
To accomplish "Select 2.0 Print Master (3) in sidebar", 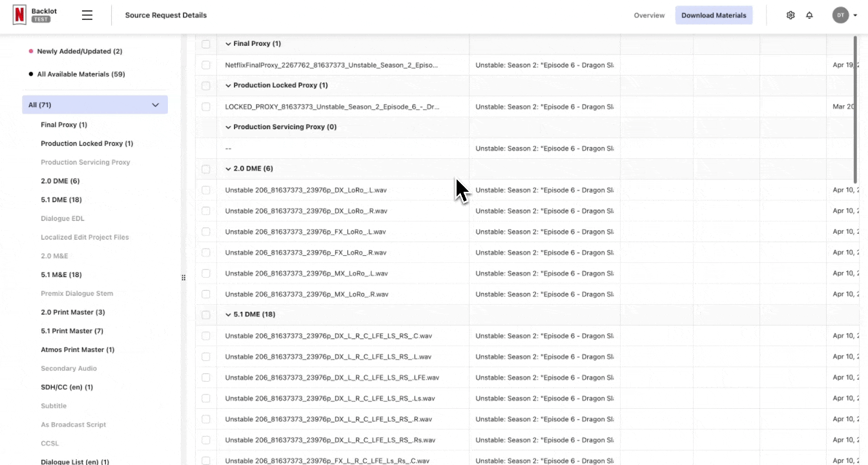I will click(73, 312).
